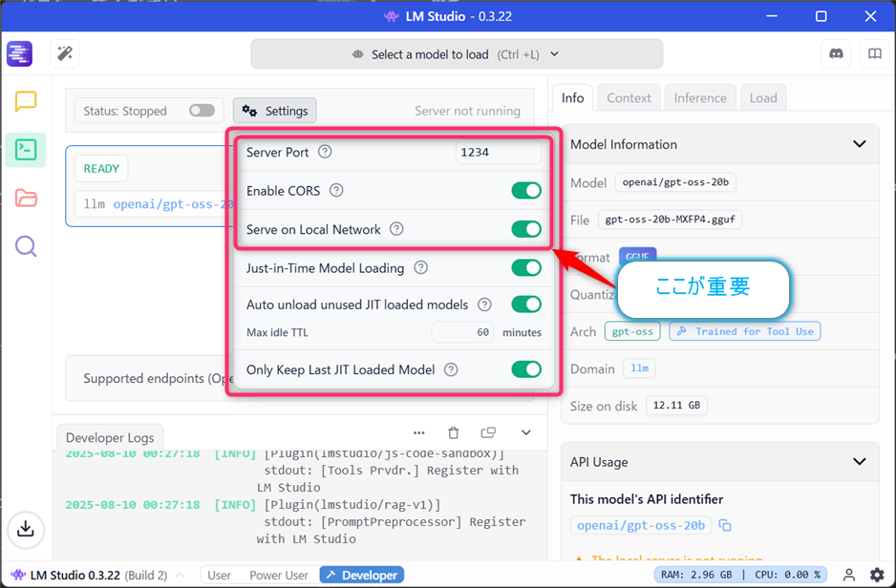Click the API identifier openai/gpt-oss-20b text
This screenshot has width=896, height=588.
[x=641, y=525]
